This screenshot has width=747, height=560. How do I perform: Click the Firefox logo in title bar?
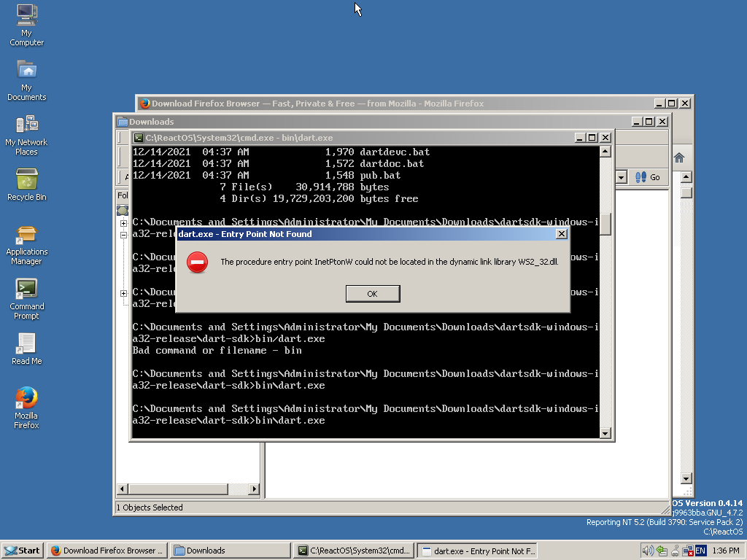click(145, 104)
